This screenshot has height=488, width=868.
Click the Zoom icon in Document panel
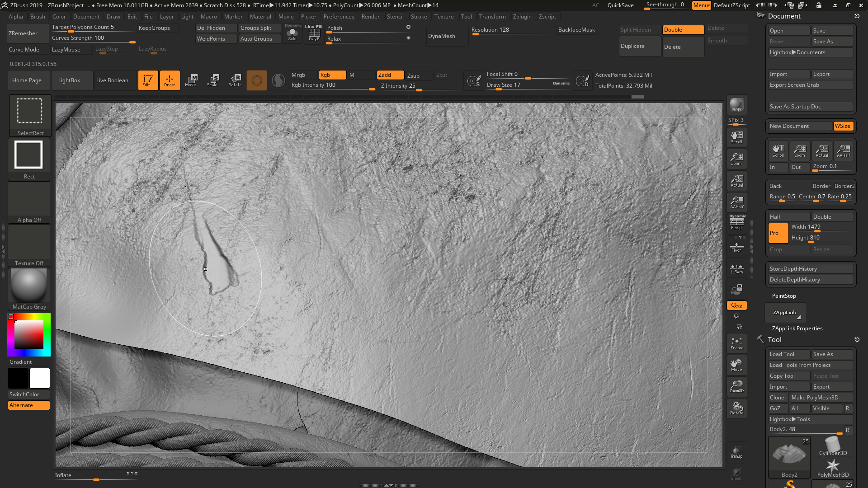(800, 151)
